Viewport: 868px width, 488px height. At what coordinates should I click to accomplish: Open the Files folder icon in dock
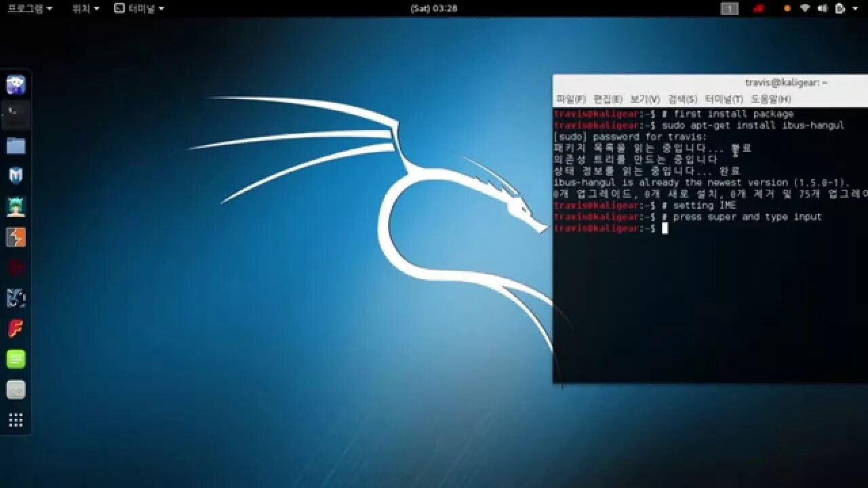pos(16,146)
